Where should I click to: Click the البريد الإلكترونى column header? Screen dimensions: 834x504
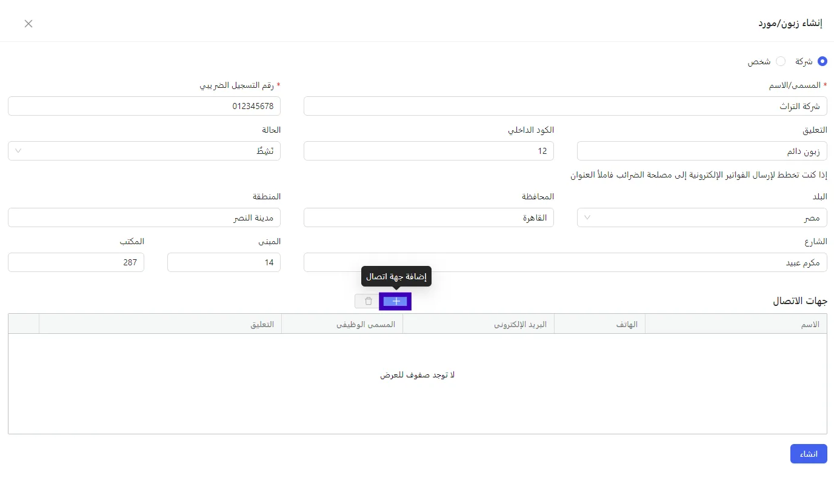[478, 324]
